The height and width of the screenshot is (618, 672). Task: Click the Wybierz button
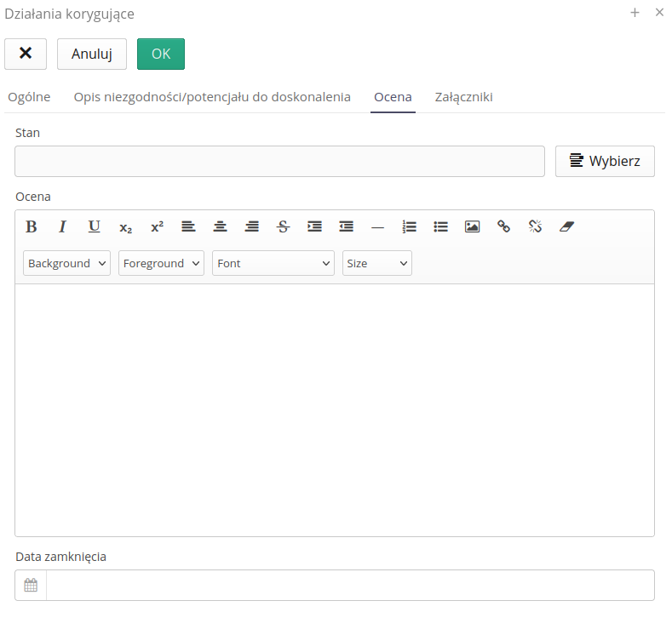tap(605, 161)
